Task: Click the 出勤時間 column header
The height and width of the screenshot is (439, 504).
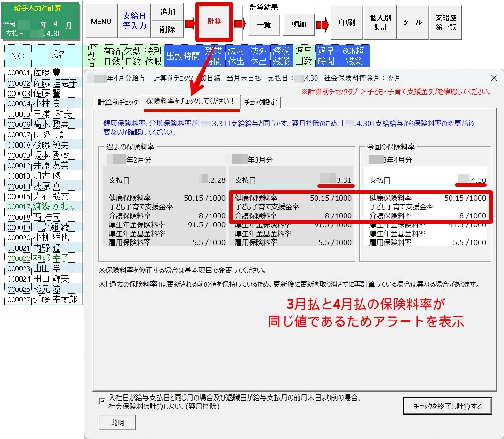Action: (182, 56)
